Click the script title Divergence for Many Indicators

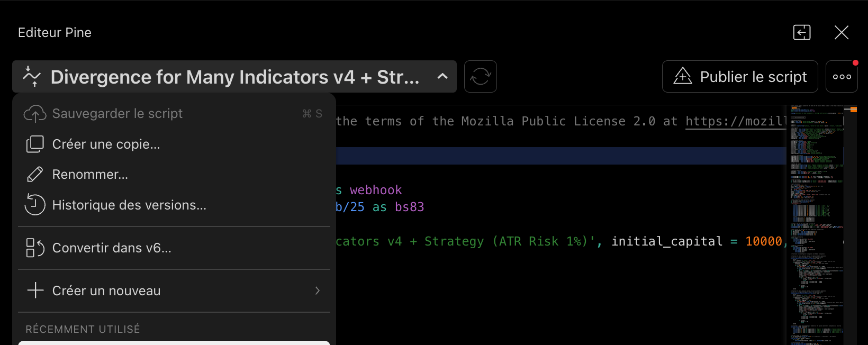(x=235, y=77)
